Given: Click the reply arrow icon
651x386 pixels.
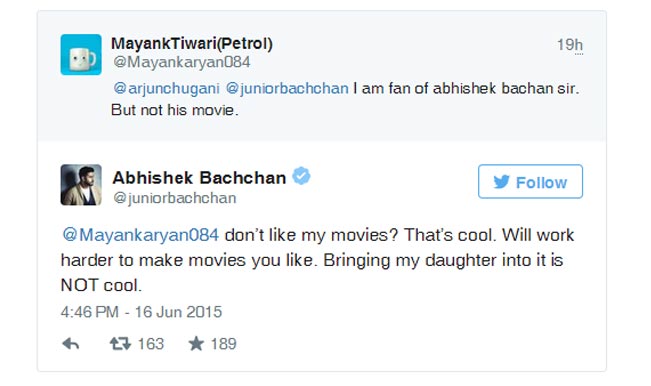Looking at the screenshot, I should pyautogui.click(x=71, y=344).
